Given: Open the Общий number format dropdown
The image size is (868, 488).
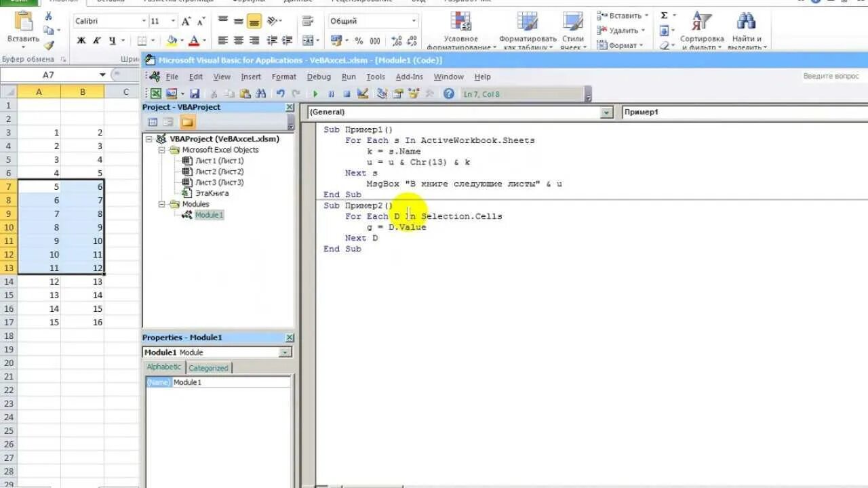Looking at the screenshot, I should coord(414,21).
